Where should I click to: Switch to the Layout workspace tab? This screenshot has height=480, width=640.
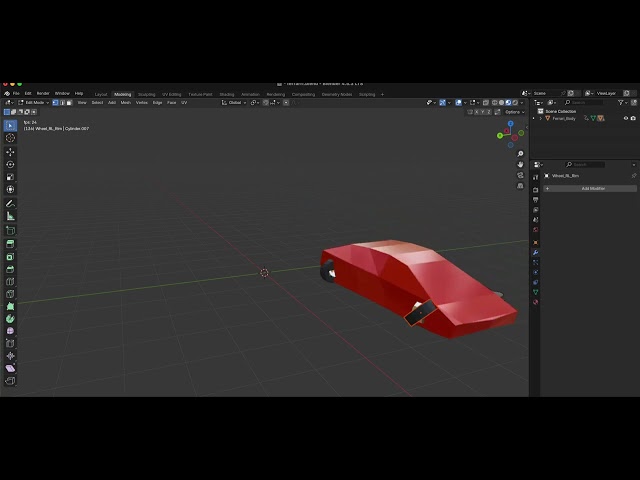(101, 94)
